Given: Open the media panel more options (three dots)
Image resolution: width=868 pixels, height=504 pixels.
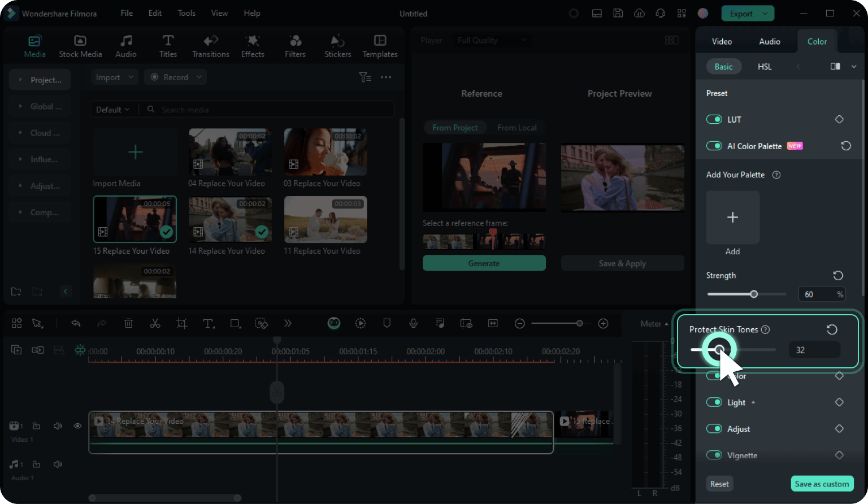Looking at the screenshot, I should point(386,77).
